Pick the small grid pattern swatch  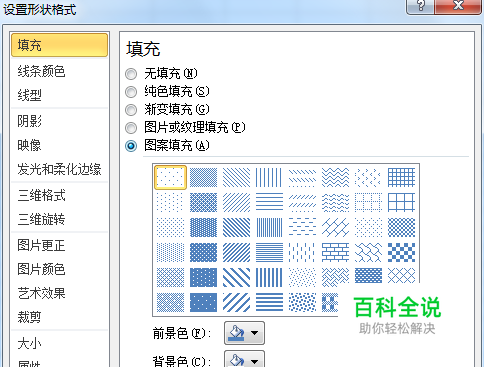coord(401,177)
